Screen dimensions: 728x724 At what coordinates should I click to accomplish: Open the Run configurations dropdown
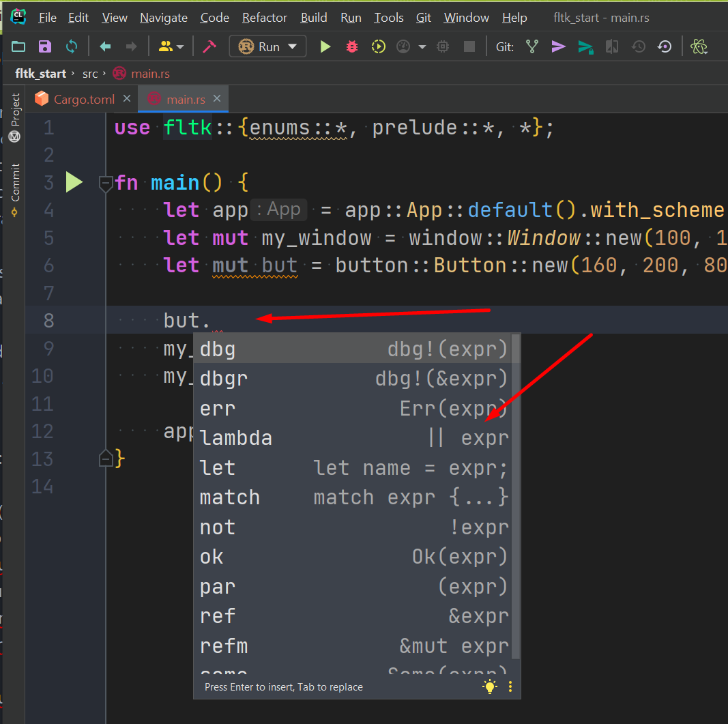tap(267, 46)
